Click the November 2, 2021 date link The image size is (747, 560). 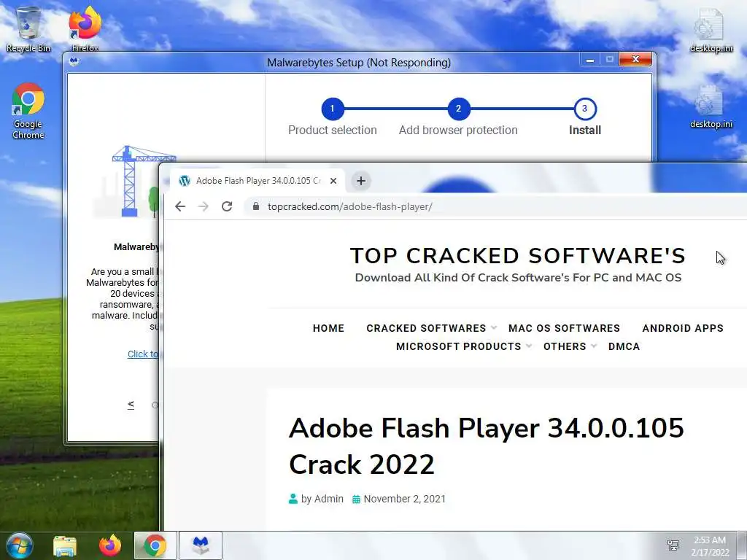pos(404,499)
